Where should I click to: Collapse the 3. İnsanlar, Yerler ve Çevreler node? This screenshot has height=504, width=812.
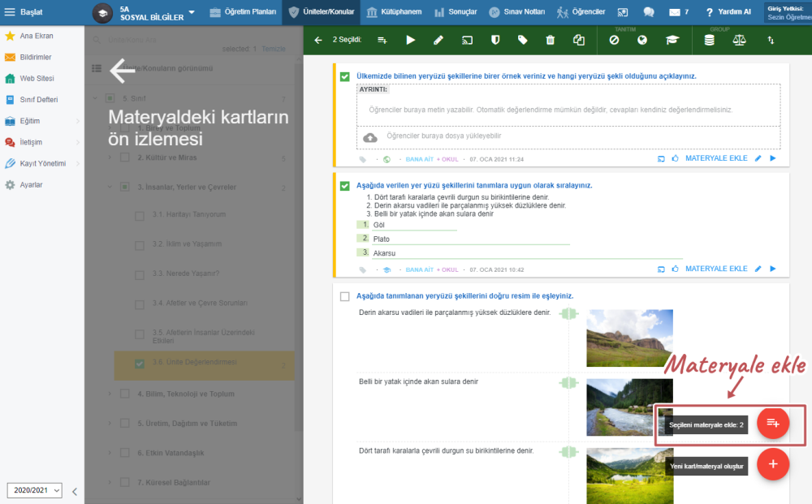(110, 187)
